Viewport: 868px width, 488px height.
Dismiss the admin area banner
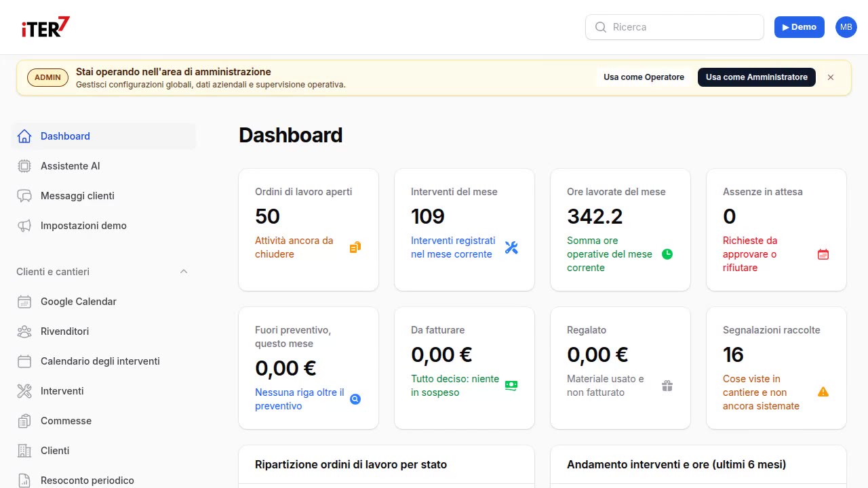(x=831, y=77)
